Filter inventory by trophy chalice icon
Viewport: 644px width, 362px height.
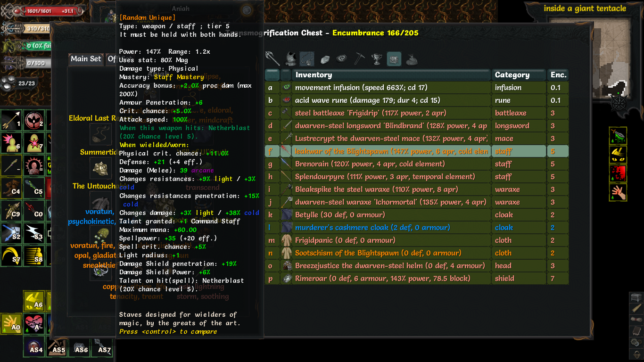[377, 58]
